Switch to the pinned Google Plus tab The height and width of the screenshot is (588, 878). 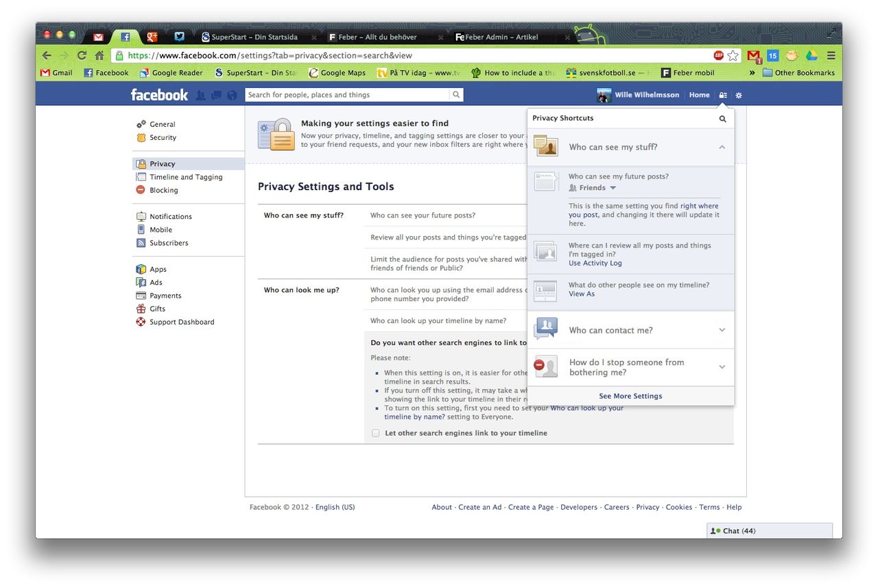click(x=152, y=37)
